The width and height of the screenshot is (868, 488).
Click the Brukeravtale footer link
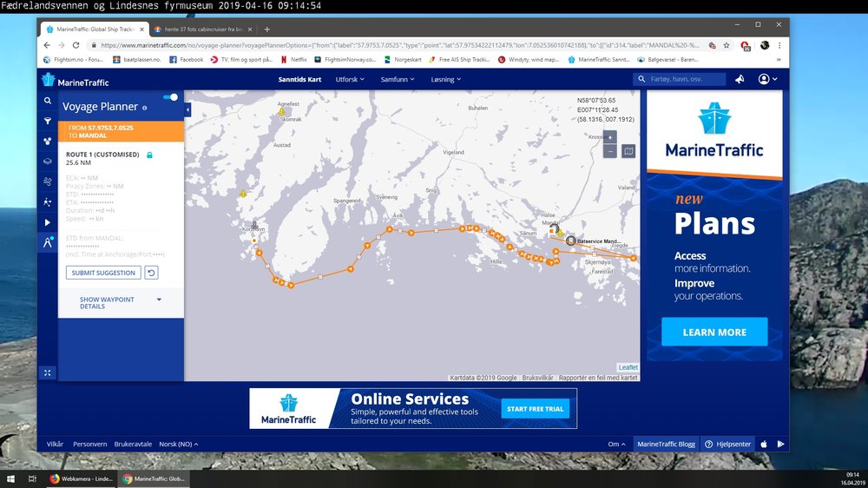133,444
